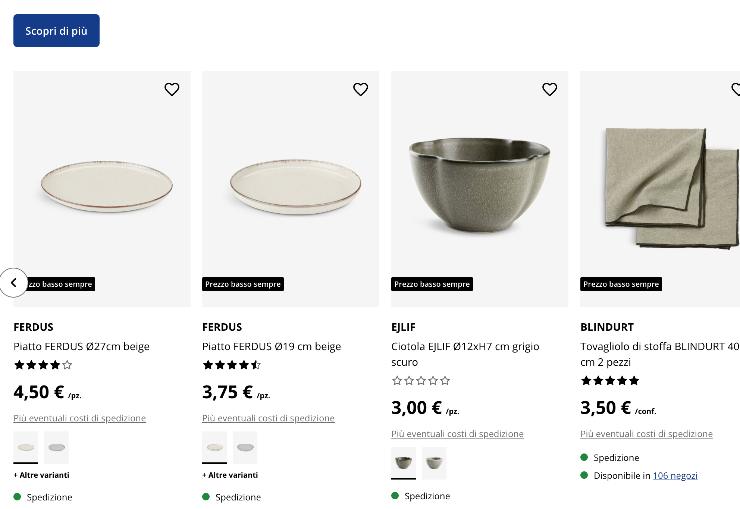740x509 pixels.
Task: Open EJLIF grey bowl product image
Action: pyautogui.click(x=479, y=185)
